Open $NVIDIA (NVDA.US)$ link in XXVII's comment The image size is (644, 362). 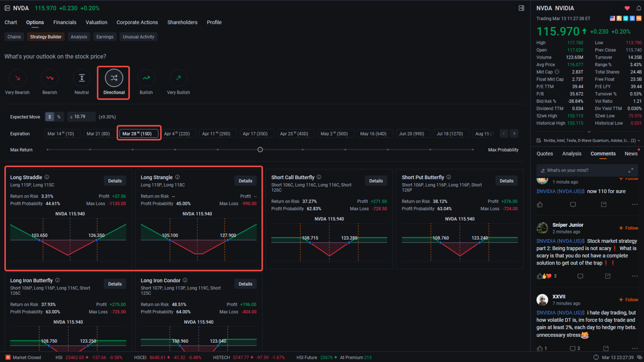pos(560,313)
